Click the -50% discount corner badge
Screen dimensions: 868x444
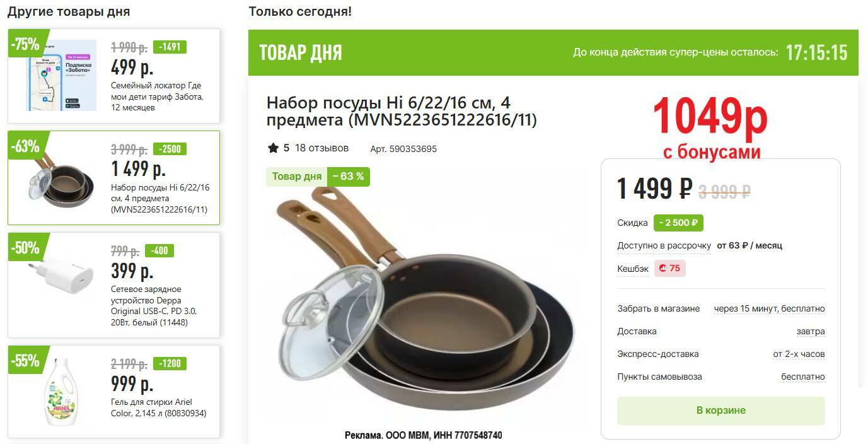pos(25,248)
